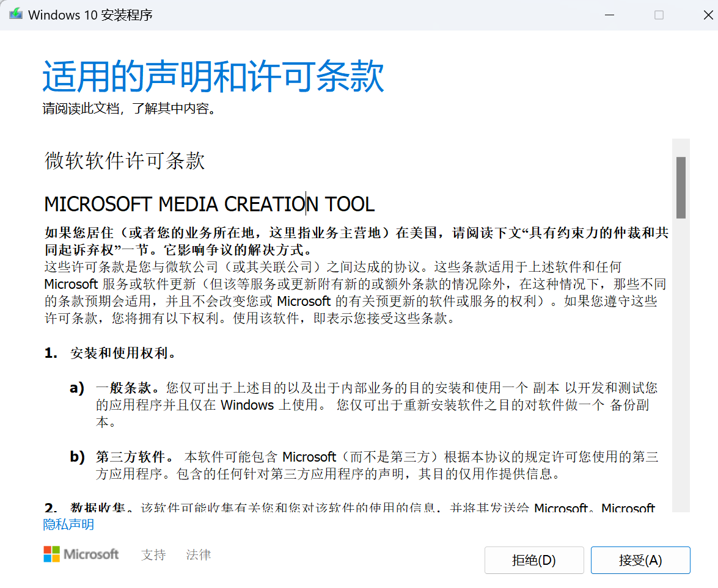
Task: Click the scrollbar track below the thumb
Action: tap(681, 366)
